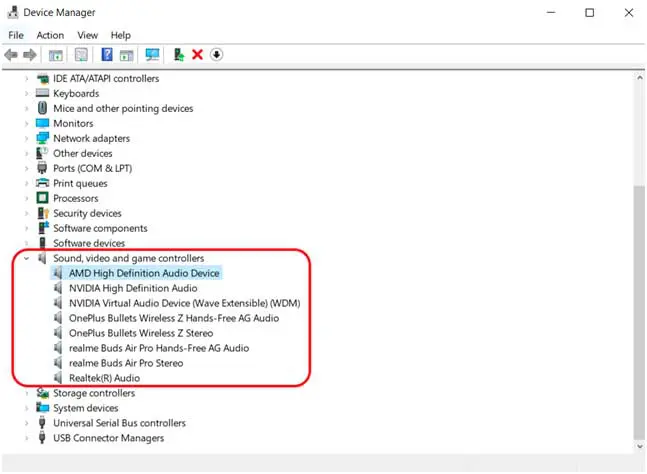Maximize the Device Manager window

point(590,13)
